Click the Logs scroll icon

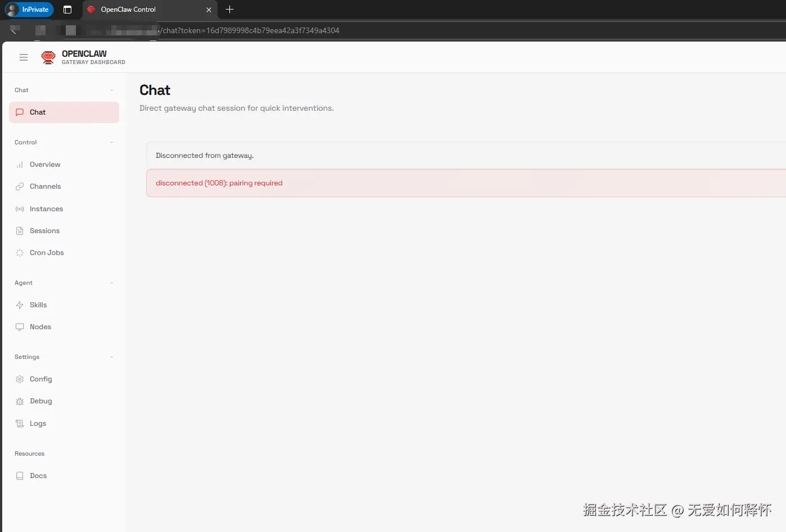tap(20, 424)
